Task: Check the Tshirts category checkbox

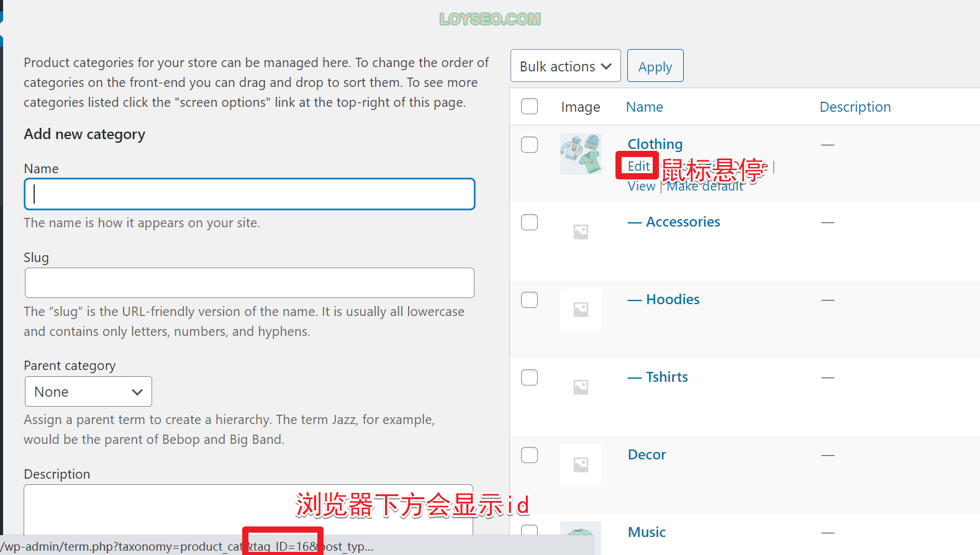Action: (529, 377)
